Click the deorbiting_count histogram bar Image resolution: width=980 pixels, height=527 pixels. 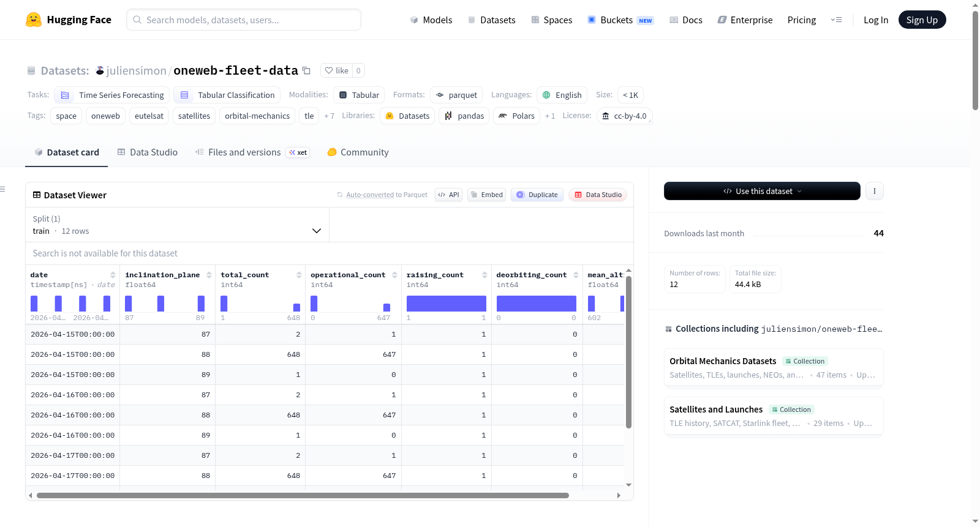point(537,304)
